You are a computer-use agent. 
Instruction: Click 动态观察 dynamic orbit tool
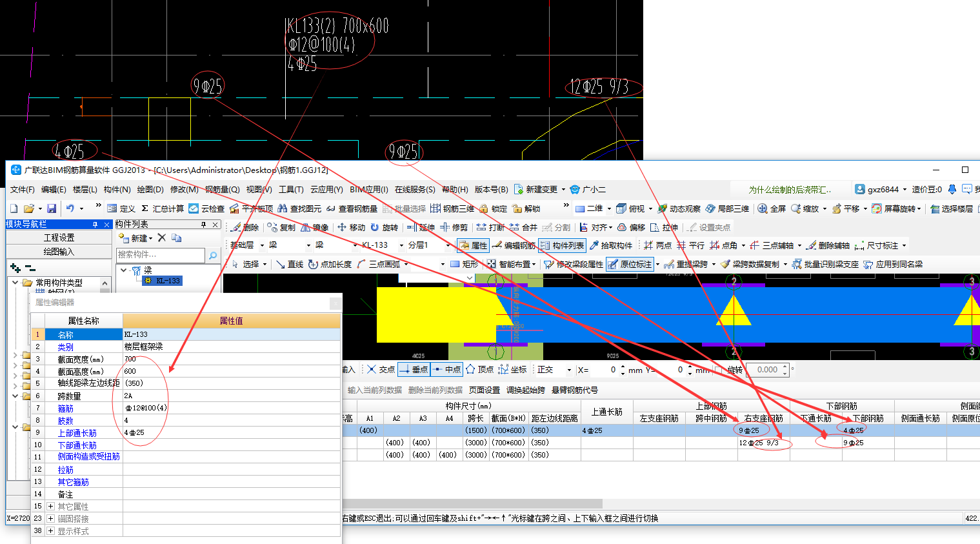[x=679, y=208]
